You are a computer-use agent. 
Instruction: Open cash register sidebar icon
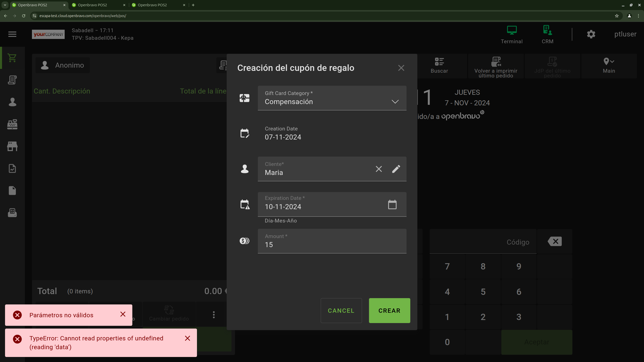click(12, 124)
